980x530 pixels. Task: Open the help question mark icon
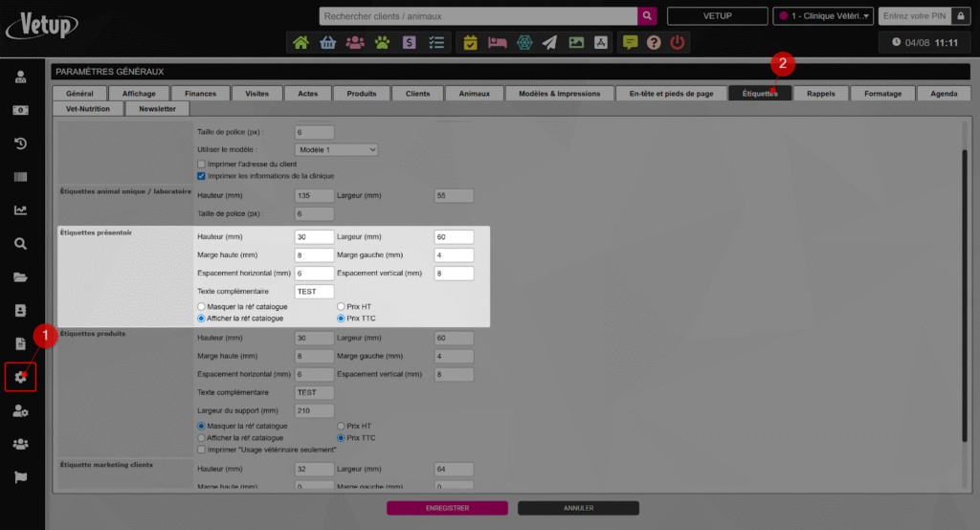(x=654, y=42)
